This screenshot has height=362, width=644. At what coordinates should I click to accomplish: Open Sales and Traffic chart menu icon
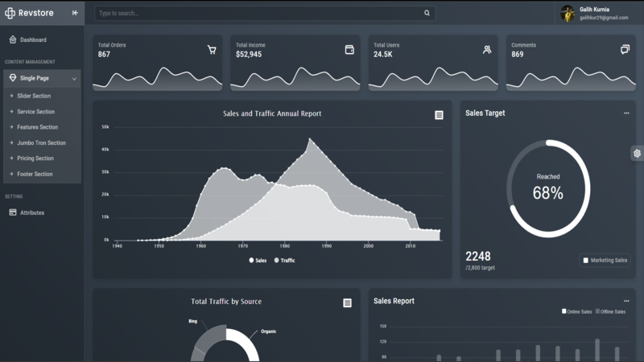pyautogui.click(x=439, y=115)
